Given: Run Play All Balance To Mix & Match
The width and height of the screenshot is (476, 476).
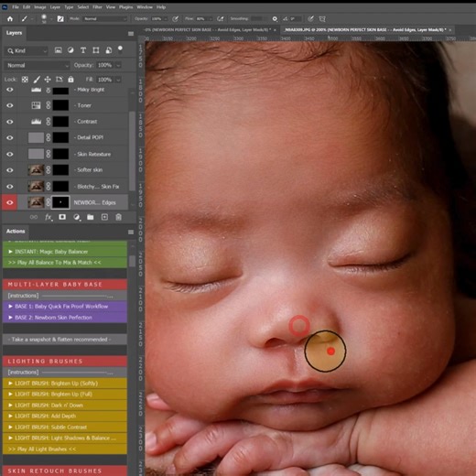Looking at the screenshot, I should coord(65,263).
